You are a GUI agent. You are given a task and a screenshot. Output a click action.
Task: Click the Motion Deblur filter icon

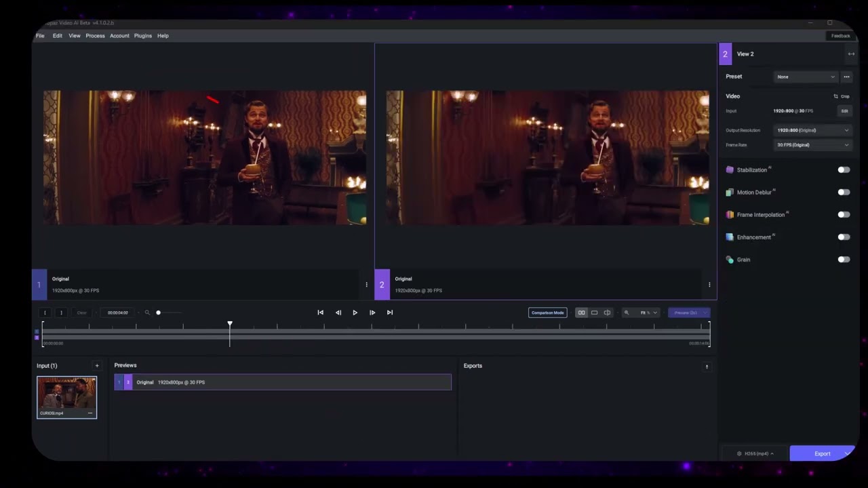point(730,192)
